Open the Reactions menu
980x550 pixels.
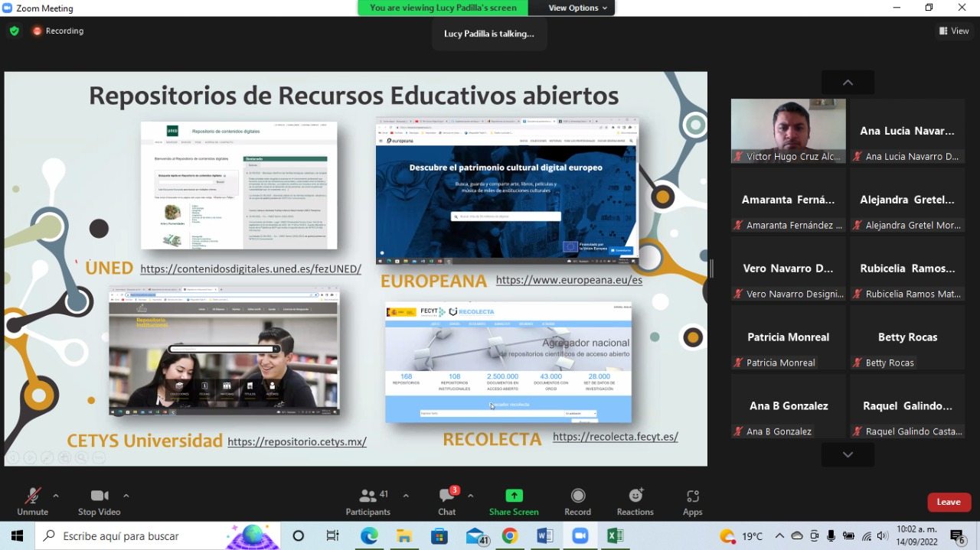pyautogui.click(x=635, y=502)
